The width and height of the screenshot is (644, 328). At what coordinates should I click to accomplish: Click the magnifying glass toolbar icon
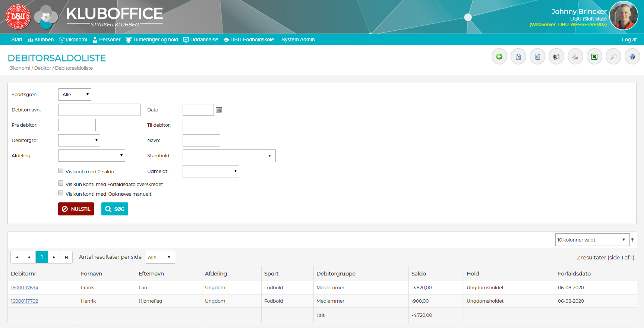(x=613, y=57)
